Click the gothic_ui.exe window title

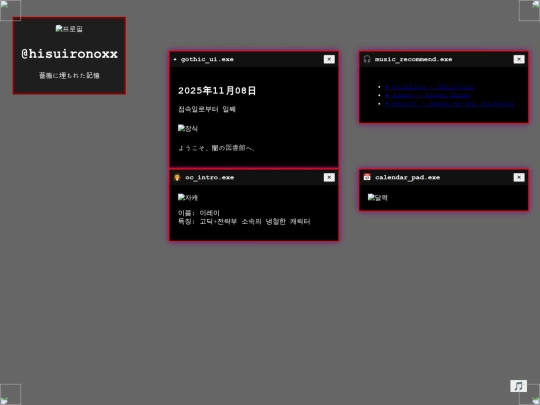point(207,59)
